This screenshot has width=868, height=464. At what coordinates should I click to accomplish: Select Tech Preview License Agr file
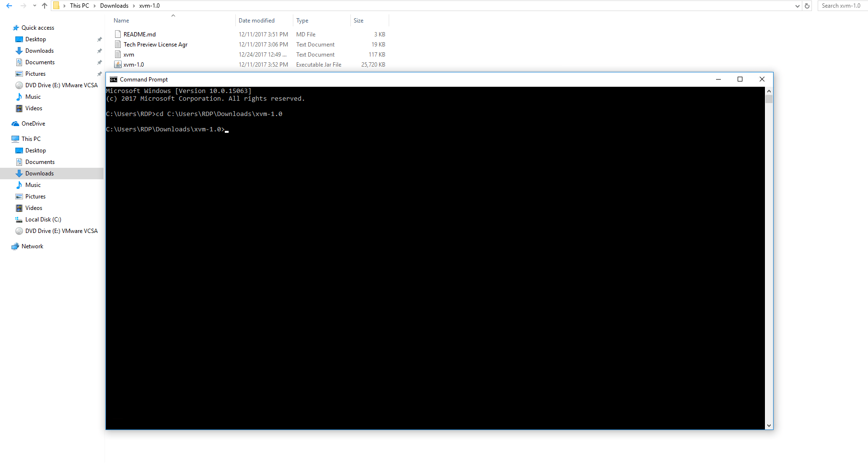[155, 45]
